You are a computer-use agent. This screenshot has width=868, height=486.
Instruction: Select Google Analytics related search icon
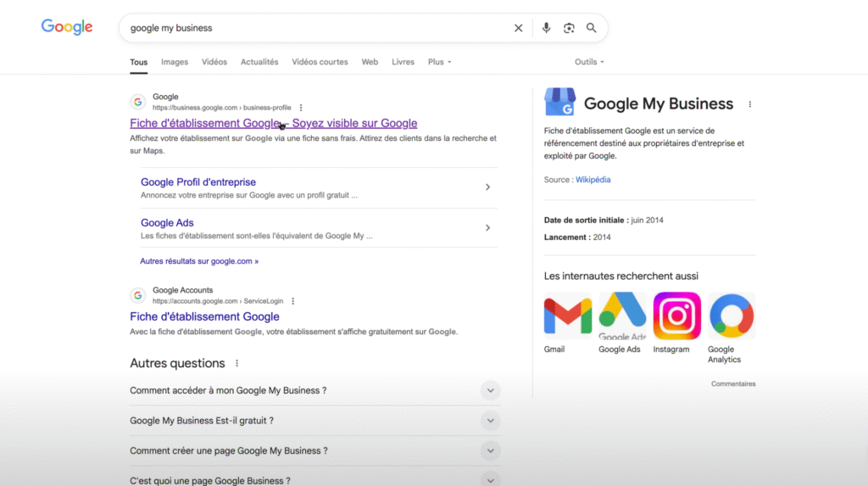coord(731,316)
